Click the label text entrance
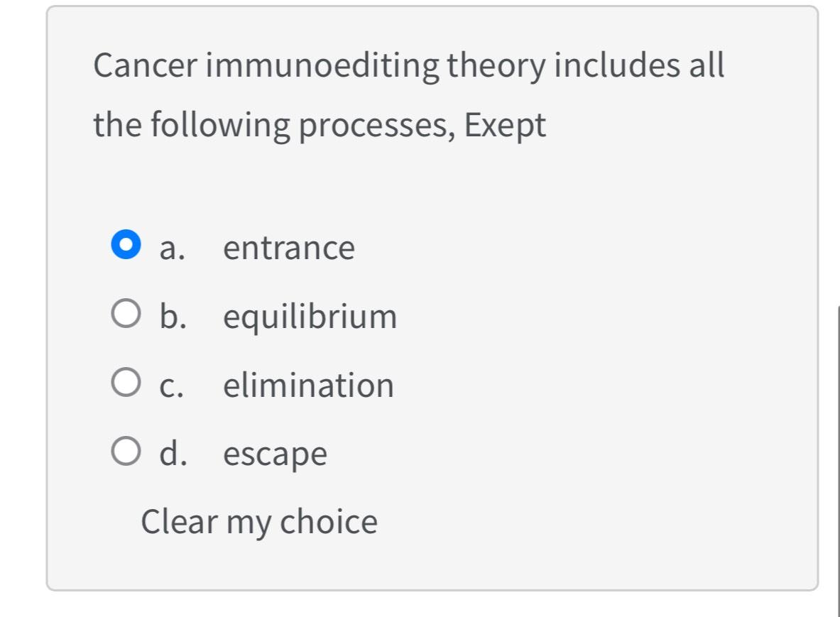 pos(288,246)
